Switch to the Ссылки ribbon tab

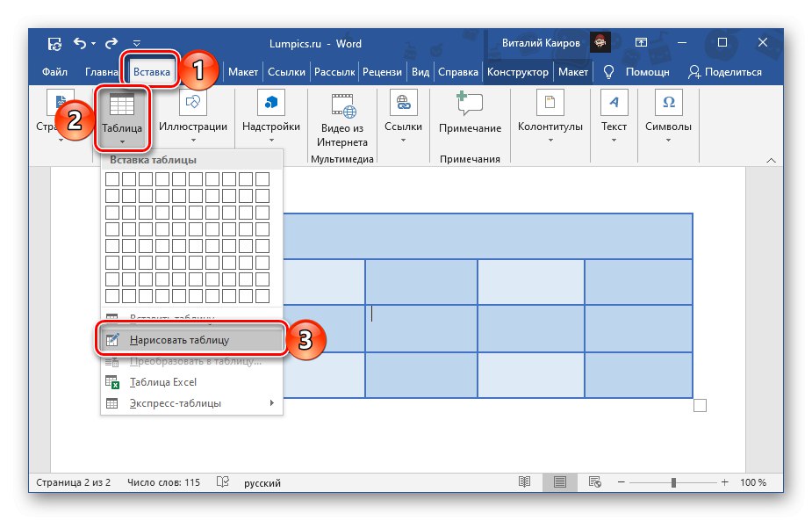[286, 72]
